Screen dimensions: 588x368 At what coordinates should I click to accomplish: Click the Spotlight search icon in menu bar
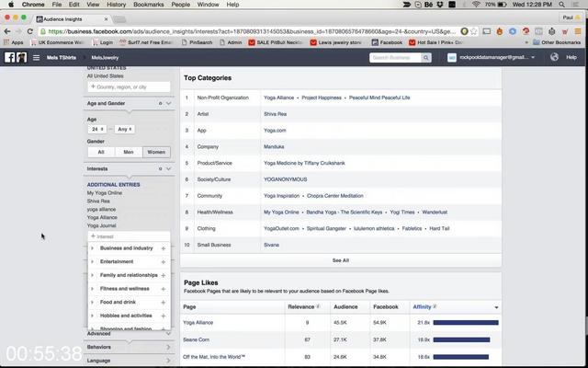(x=561, y=5)
